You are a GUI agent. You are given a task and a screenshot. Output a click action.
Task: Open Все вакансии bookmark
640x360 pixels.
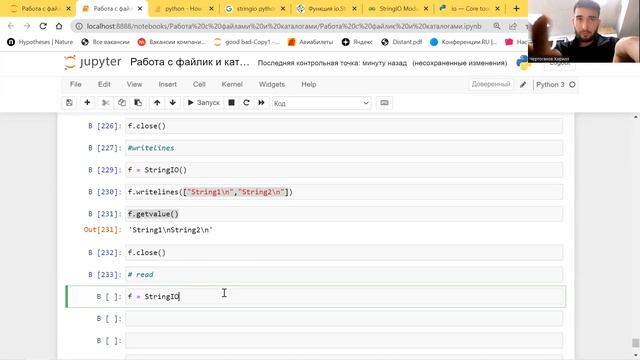coord(105,42)
